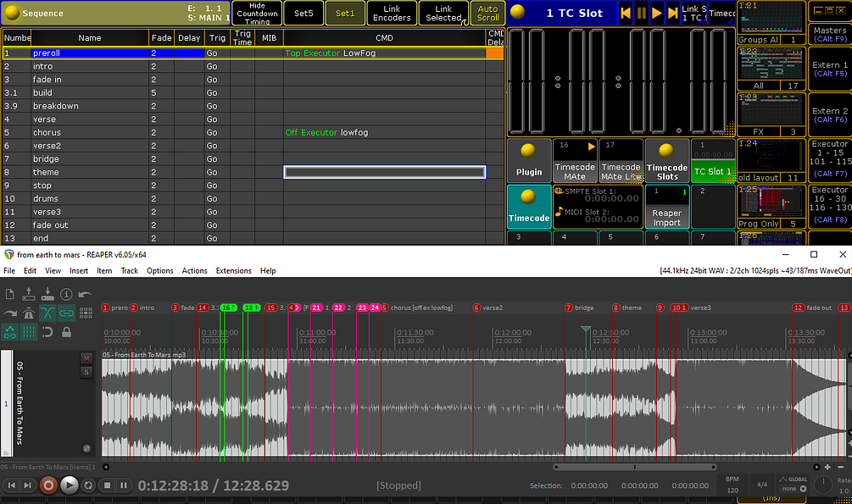Viewport: 852px width, 504px height.
Task: Click timecode pause icon in TC Slot bar
Action: tap(641, 13)
